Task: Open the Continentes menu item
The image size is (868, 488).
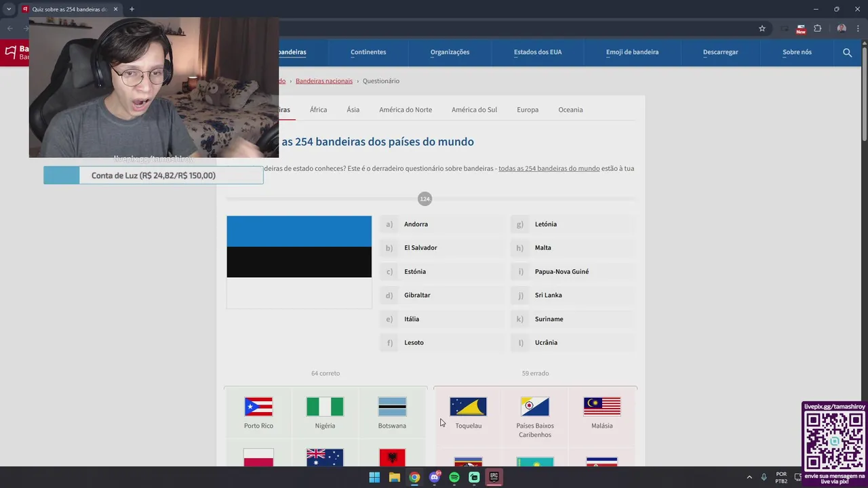Action: coord(368,52)
